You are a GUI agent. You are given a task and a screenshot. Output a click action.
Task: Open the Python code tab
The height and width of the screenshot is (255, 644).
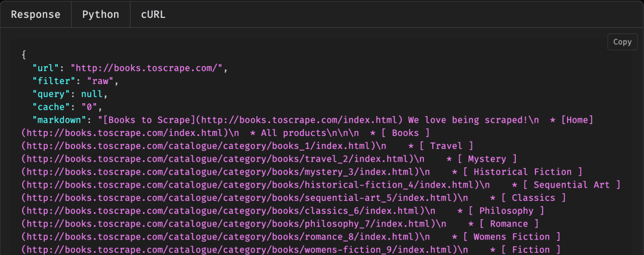[x=101, y=14]
